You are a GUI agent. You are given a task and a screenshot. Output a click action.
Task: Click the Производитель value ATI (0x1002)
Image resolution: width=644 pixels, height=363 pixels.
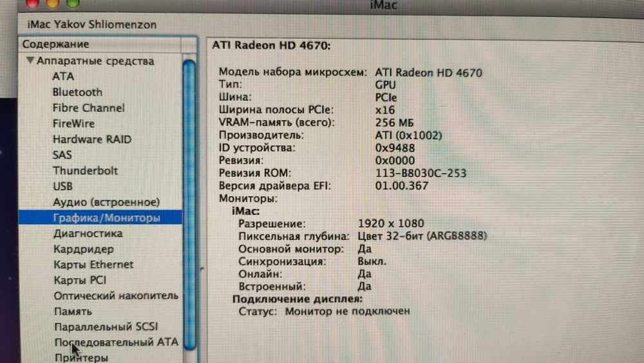pyautogui.click(x=408, y=135)
